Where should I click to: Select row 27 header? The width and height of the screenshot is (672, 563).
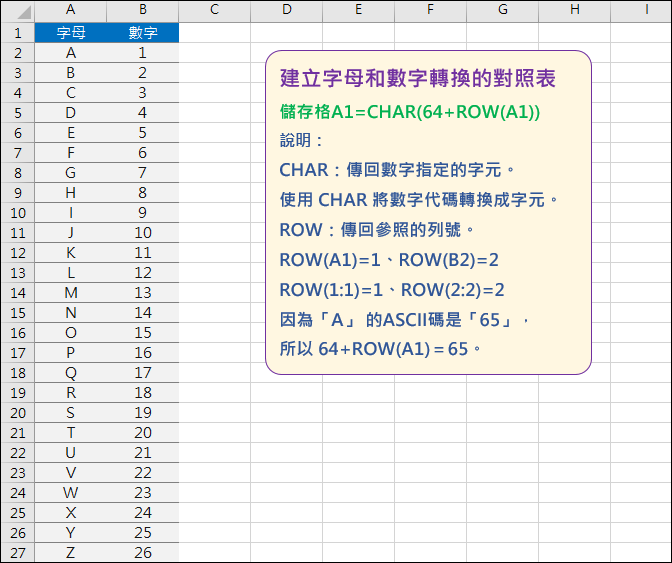(18, 553)
